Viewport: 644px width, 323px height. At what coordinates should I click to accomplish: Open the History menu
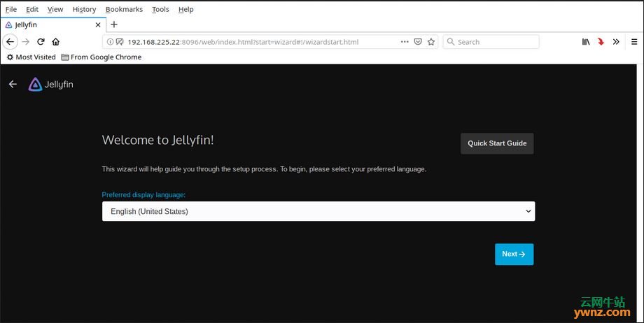click(84, 10)
